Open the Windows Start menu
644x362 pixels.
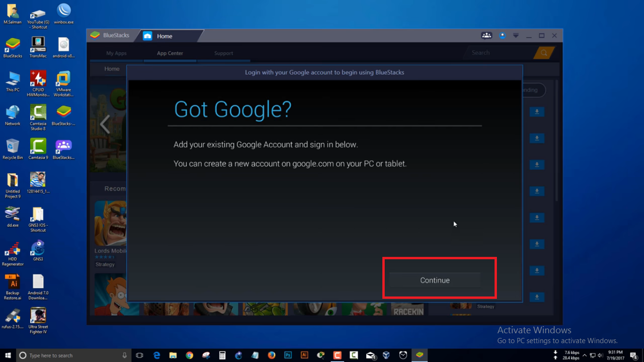pyautogui.click(x=8, y=355)
